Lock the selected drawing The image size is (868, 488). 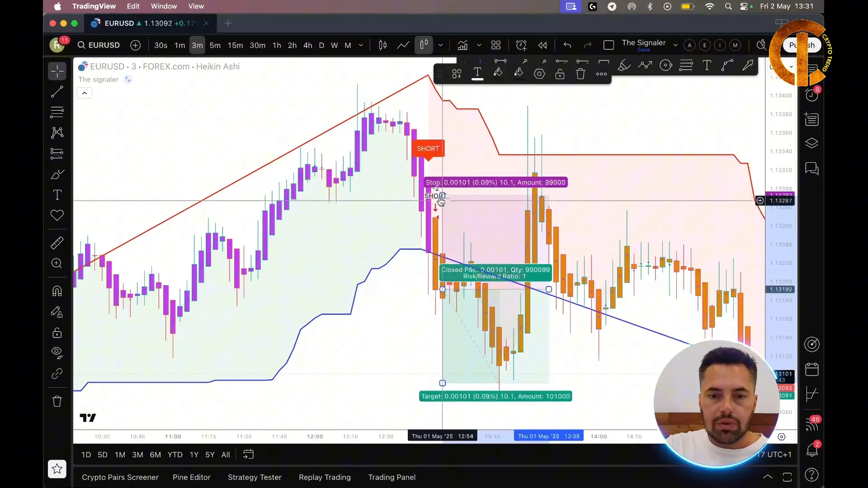[x=560, y=74]
